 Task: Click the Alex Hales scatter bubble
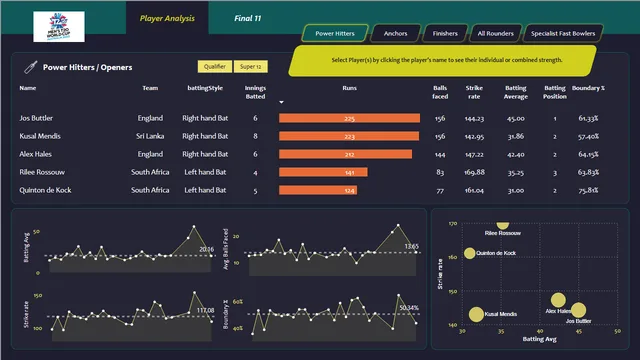(x=558, y=300)
